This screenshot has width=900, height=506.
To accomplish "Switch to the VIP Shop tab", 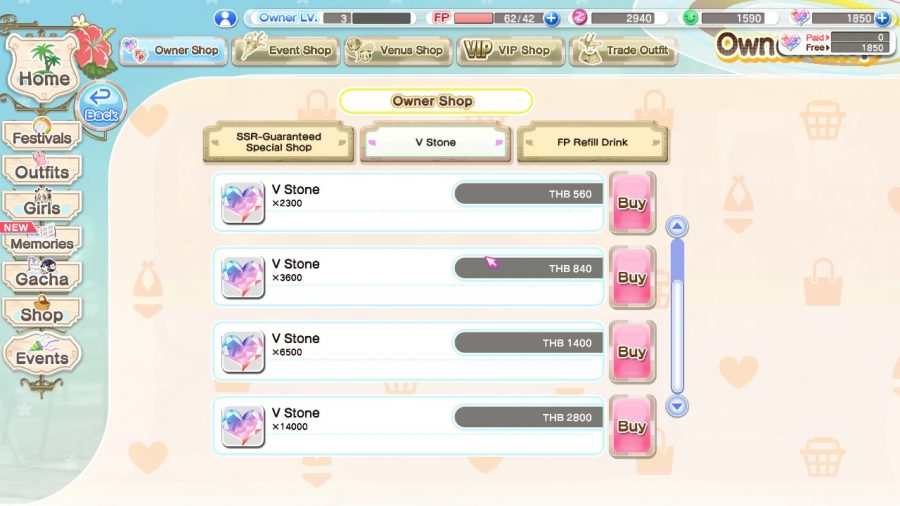I will [510, 50].
